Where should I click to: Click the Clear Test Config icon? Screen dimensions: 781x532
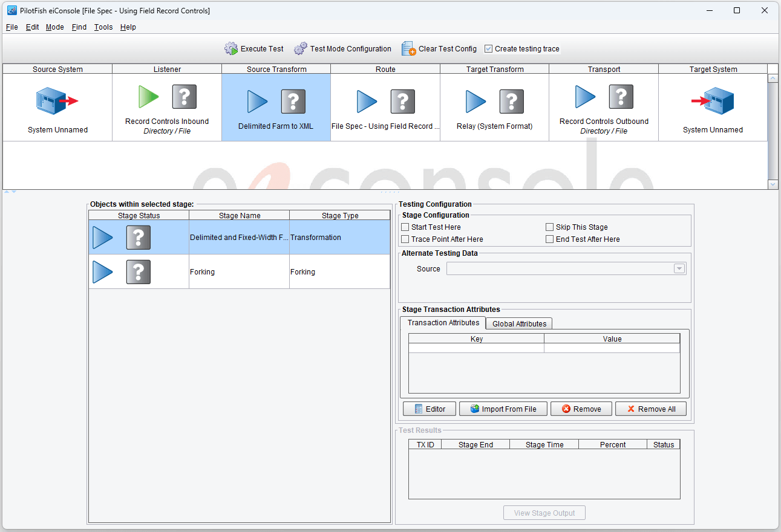tap(409, 49)
